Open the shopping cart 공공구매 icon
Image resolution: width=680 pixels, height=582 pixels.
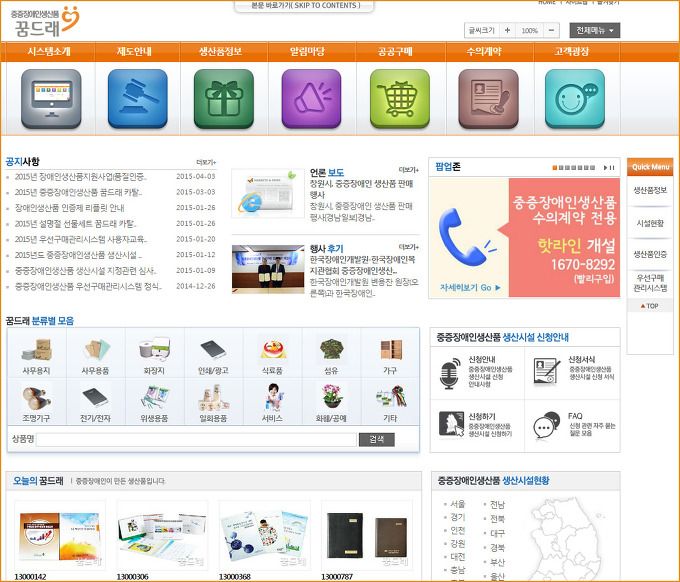tap(400, 99)
